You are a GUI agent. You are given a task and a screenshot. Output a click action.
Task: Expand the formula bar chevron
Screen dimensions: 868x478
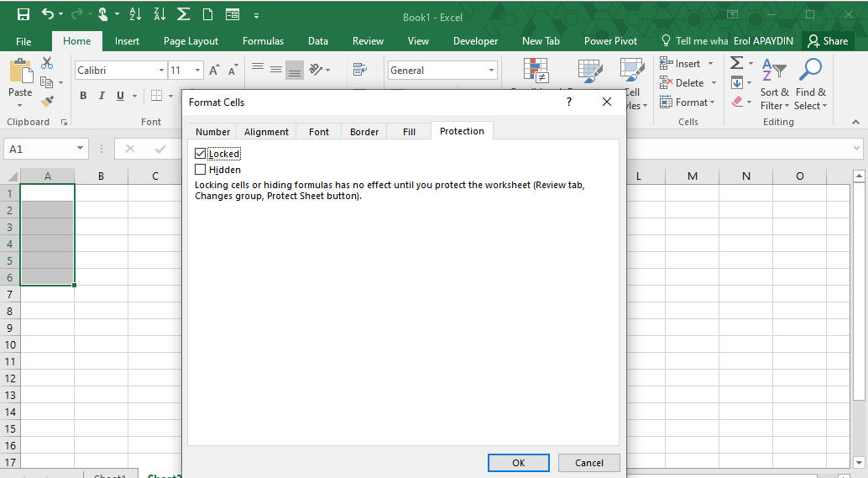pyautogui.click(x=857, y=149)
